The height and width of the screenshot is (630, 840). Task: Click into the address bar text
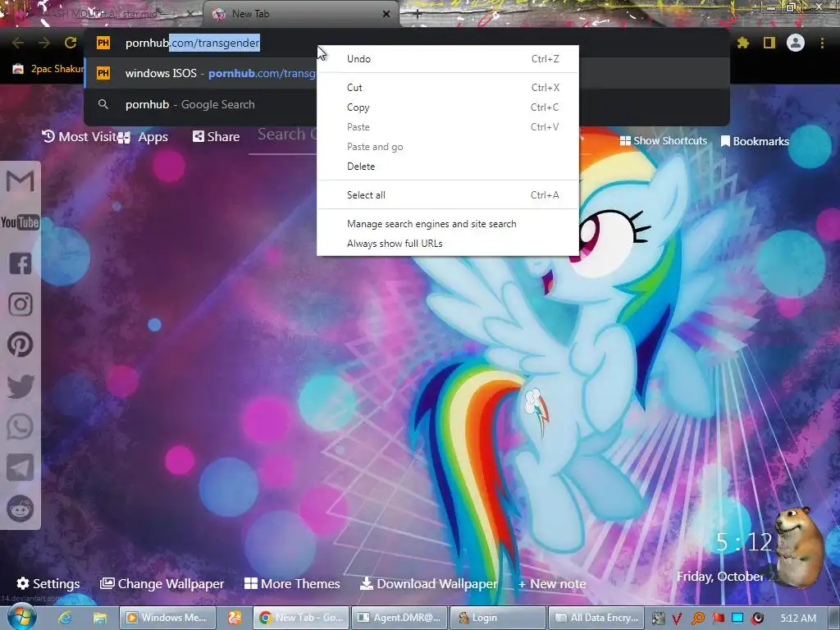[192, 43]
